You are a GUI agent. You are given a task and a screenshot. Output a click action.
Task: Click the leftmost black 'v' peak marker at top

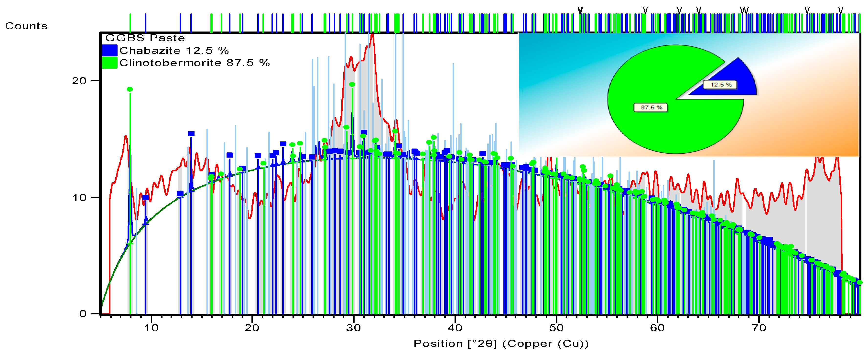pos(580,11)
